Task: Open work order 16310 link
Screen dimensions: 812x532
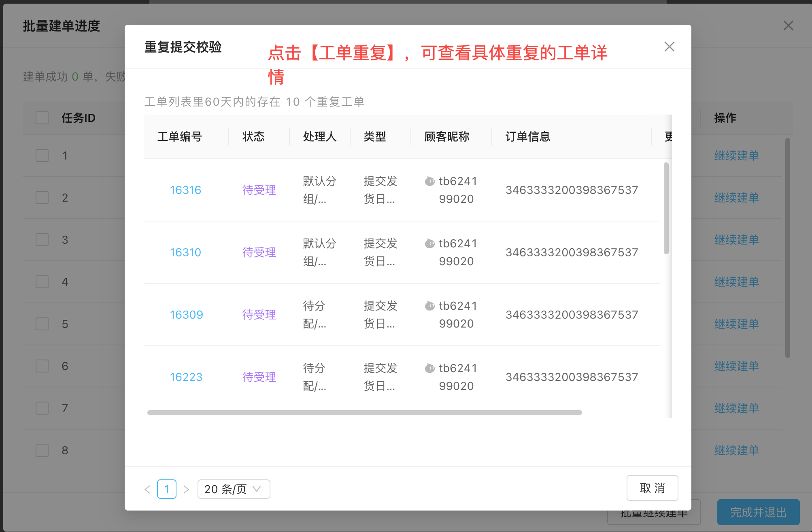Action: tap(185, 252)
